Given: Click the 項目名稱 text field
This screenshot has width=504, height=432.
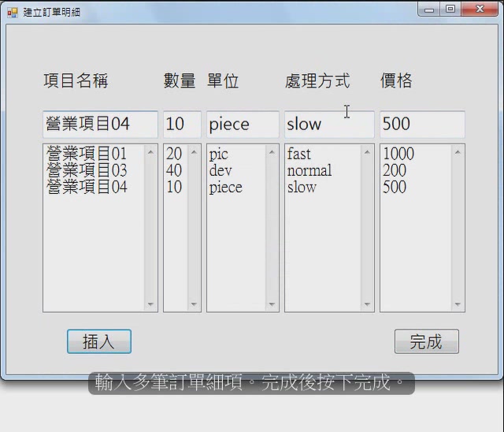Looking at the screenshot, I should [100, 125].
